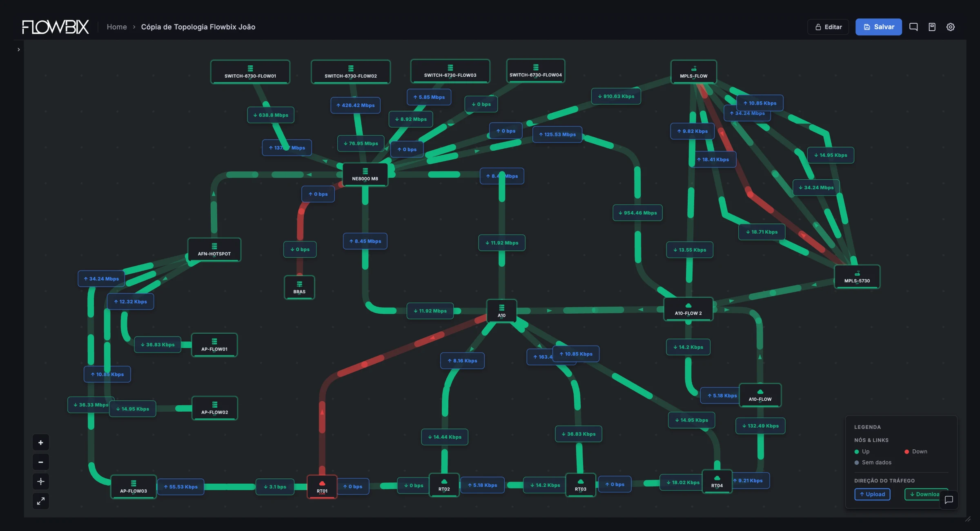This screenshot has width=980, height=531.
Task: Select SWITCH-6730-FLOW02 node
Action: click(351, 72)
